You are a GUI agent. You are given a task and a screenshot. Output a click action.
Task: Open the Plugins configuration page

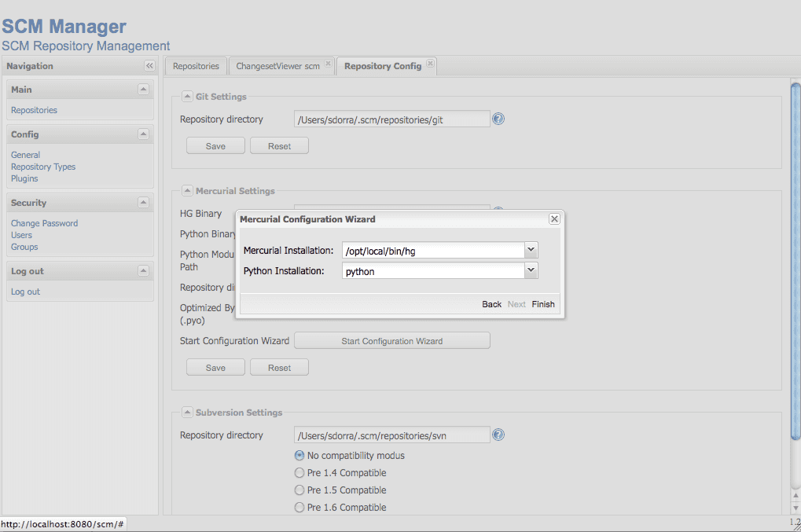[24, 178]
